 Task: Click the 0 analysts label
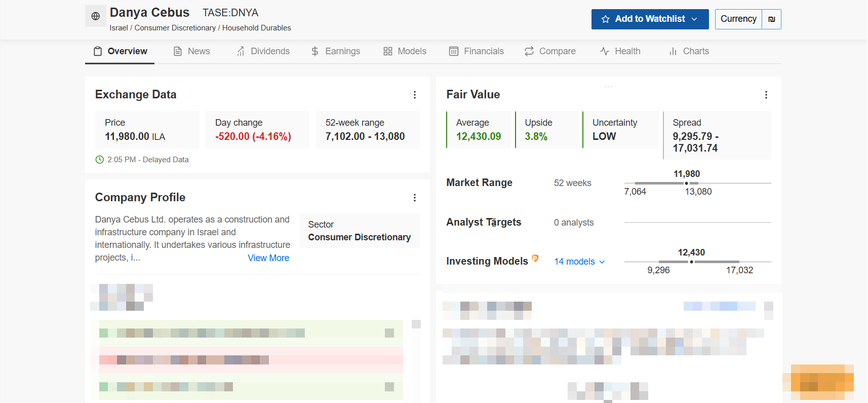pos(574,223)
